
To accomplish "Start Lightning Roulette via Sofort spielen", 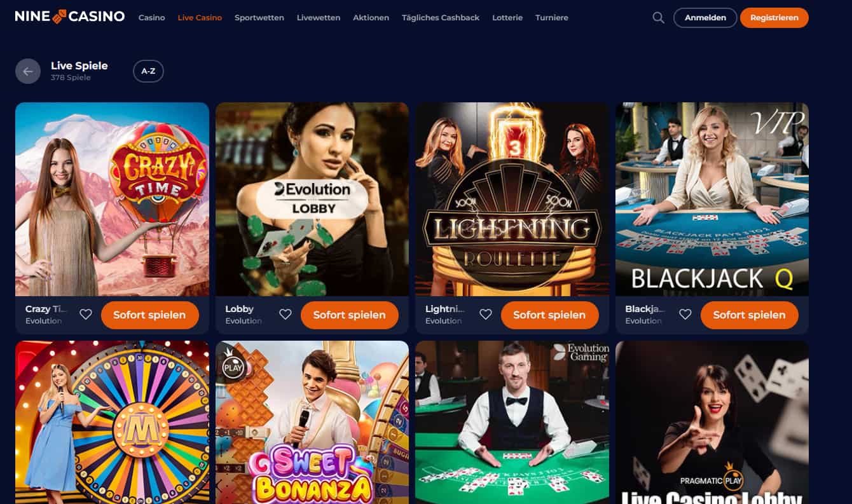I will [x=549, y=315].
